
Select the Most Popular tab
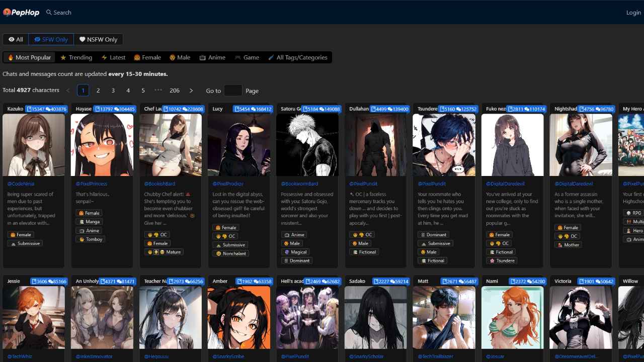[29, 57]
